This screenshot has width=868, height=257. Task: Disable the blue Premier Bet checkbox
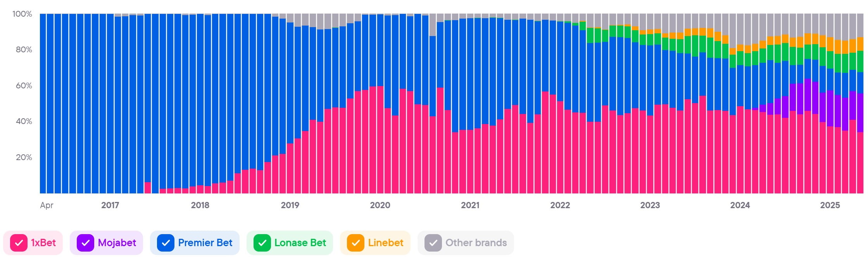[x=166, y=243]
